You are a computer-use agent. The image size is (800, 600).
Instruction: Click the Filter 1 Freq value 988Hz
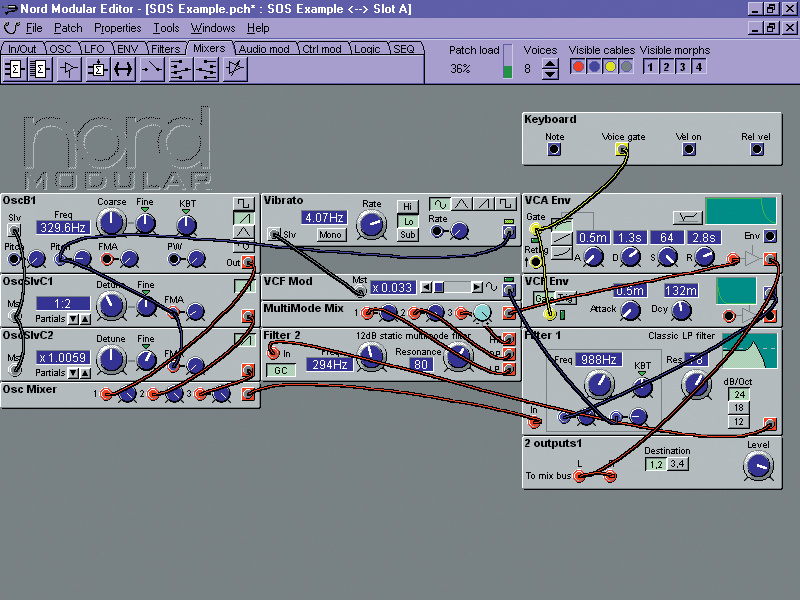[599, 360]
